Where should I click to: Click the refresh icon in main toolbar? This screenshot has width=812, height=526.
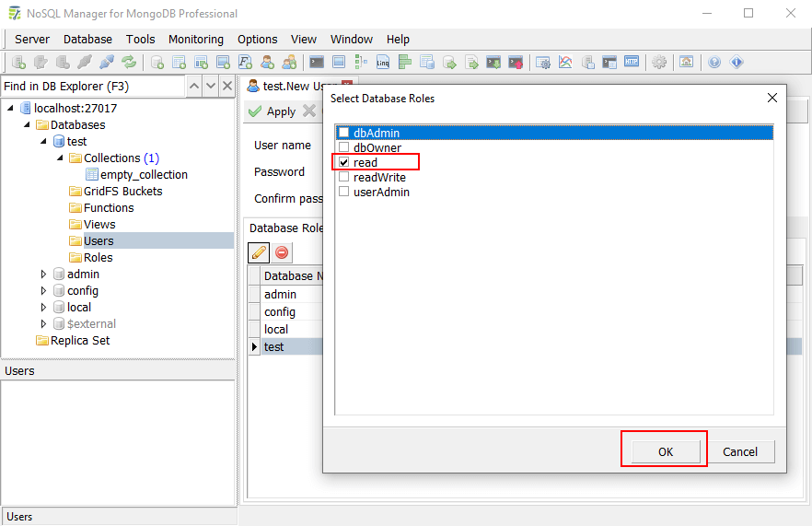click(129, 63)
